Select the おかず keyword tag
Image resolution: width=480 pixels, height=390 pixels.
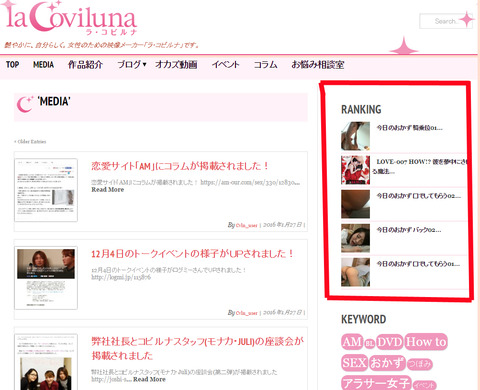(387, 363)
